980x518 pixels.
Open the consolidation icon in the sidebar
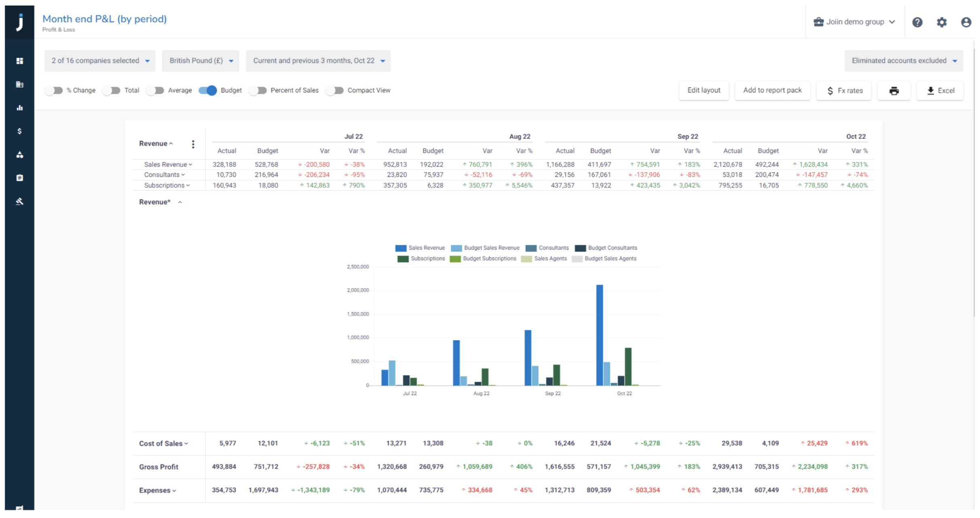[19, 154]
